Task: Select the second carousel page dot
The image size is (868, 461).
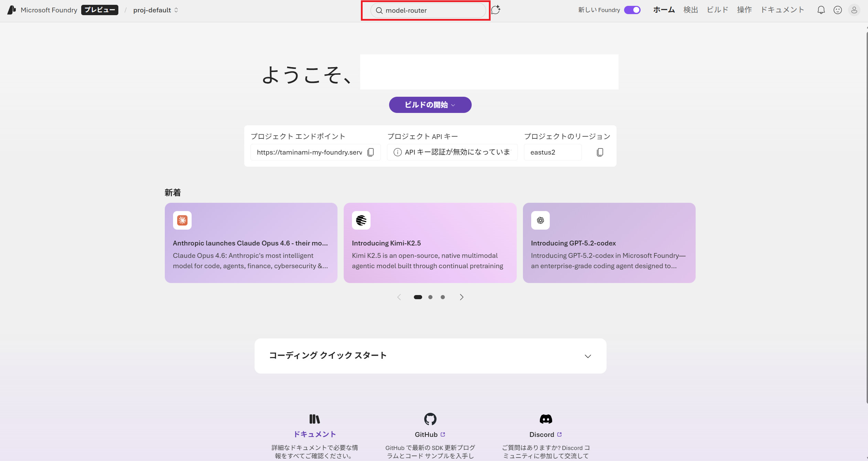Action: (430, 297)
